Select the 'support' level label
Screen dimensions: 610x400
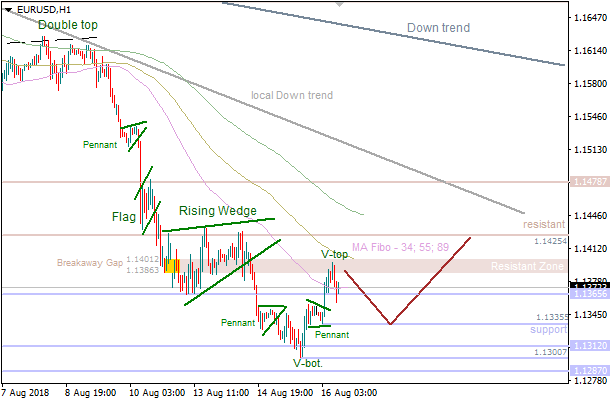pos(547,329)
